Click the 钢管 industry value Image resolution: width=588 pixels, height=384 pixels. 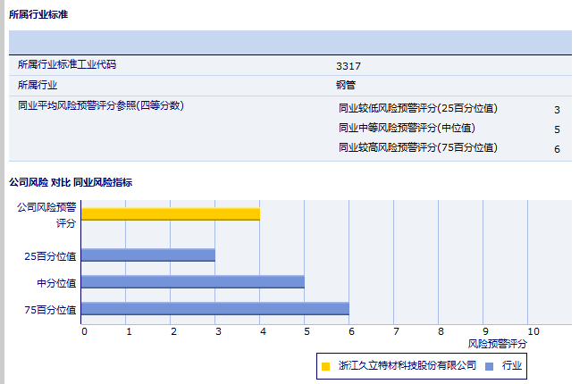[346, 86]
